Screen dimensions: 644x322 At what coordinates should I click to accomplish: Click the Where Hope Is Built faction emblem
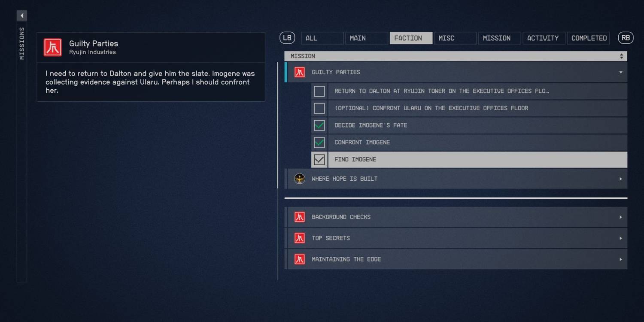point(299,179)
